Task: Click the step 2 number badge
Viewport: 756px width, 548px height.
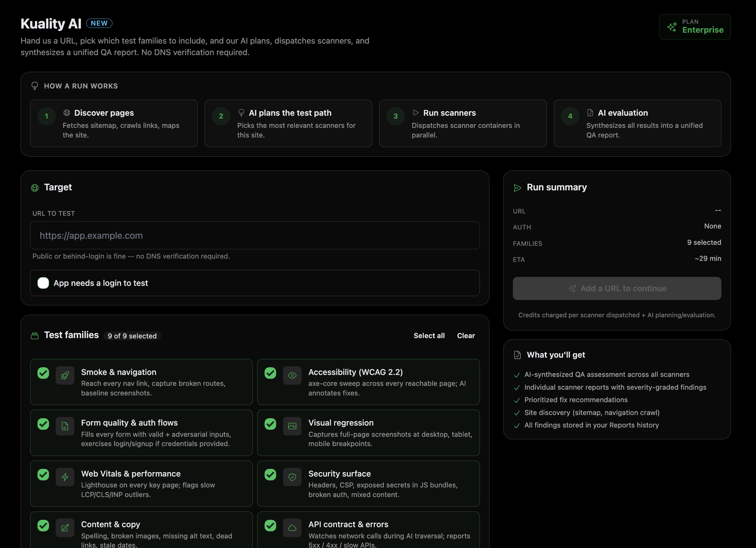Action: click(221, 116)
